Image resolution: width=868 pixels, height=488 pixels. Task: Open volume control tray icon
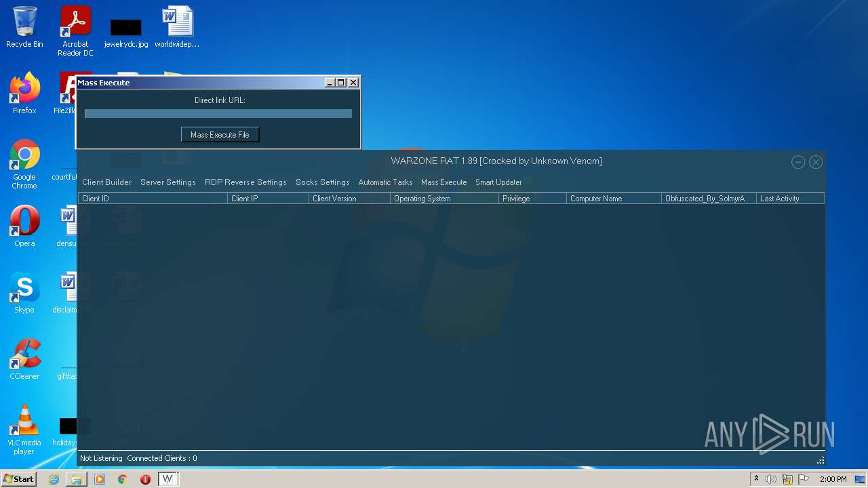click(x=771, y=479)
